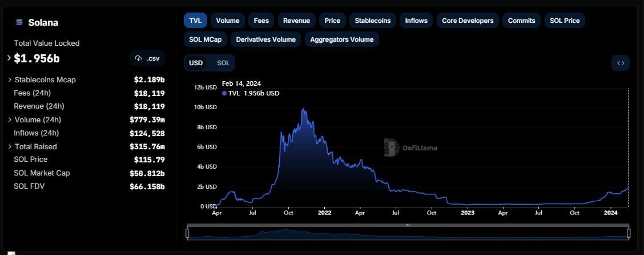Viewport: 644px width, 255px height.
Task: Click the TVL legend entry in chart
Action: tap(251, 93)
